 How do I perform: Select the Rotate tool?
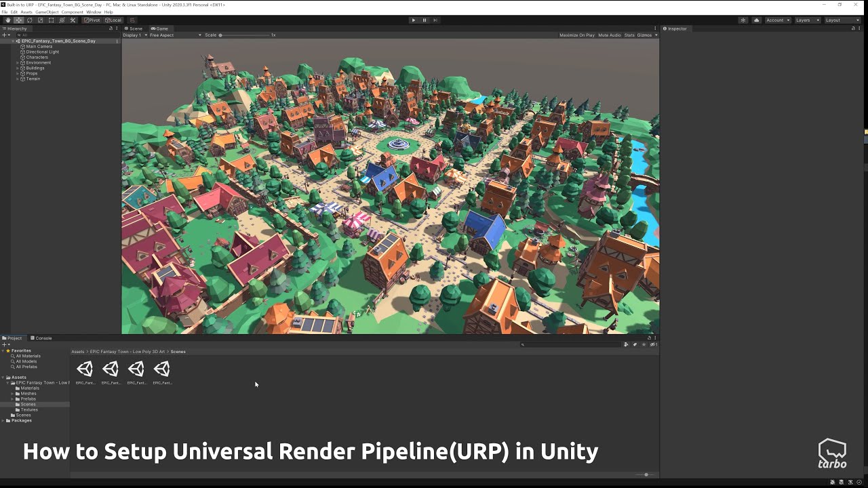pos(30,20)
